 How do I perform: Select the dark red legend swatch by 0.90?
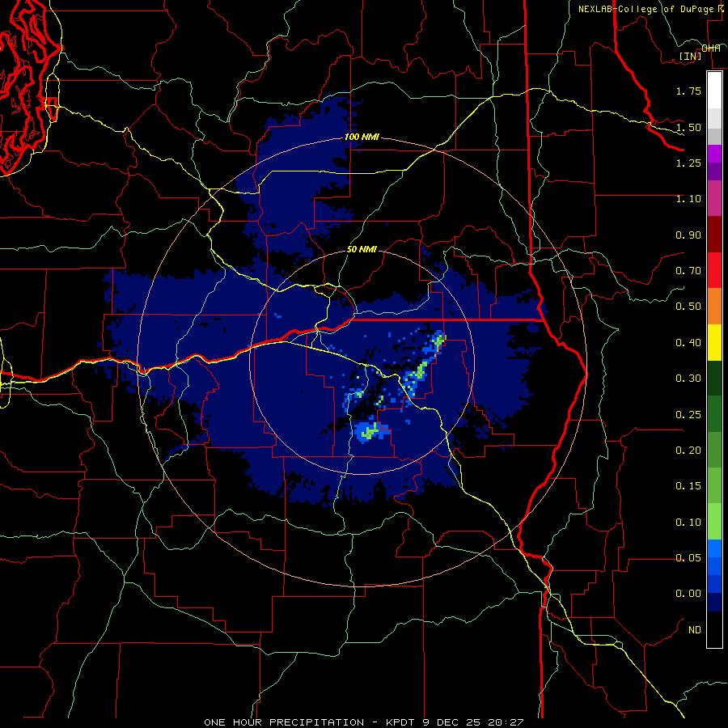[x=714, y=235]
